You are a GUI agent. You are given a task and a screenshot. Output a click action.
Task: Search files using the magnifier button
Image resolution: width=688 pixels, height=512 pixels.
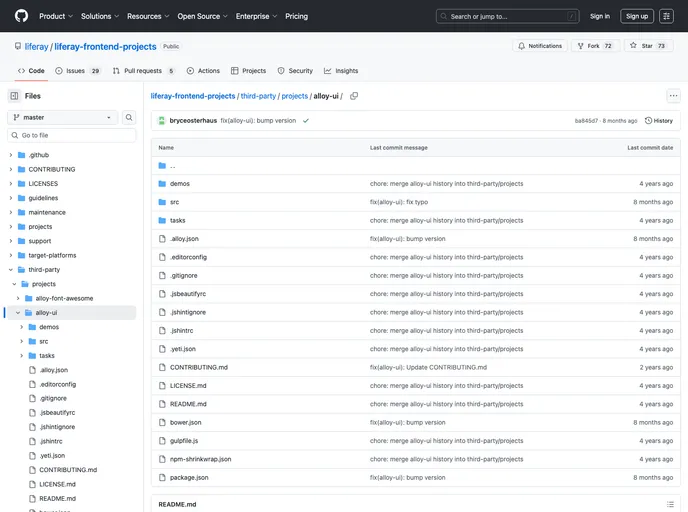click(x=129, y=118)
